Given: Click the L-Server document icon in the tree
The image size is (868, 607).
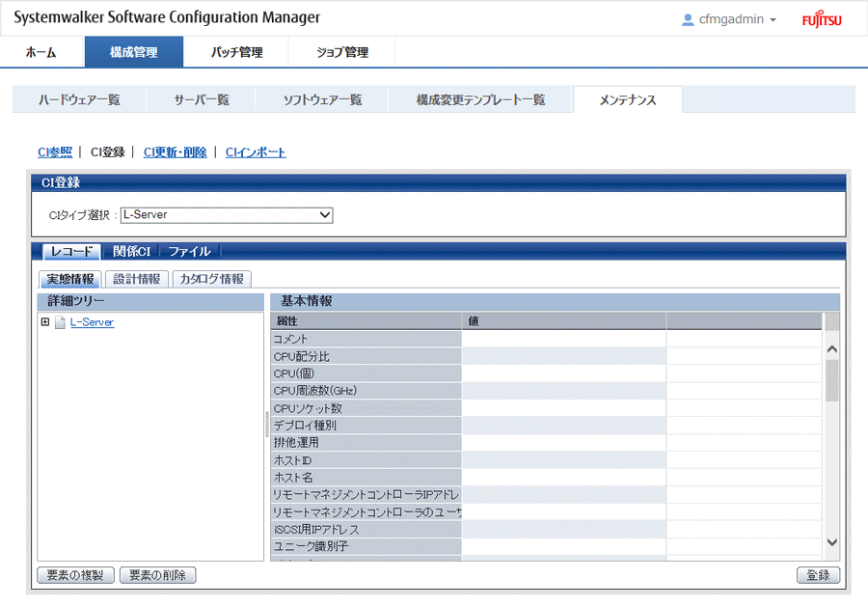Looking at the screenshot, I should click(61, 322).
